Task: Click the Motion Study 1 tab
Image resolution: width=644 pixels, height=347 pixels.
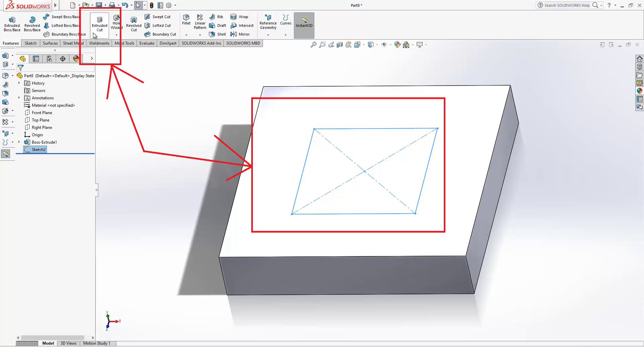Action: pyautogui.click(x=97, y=343)
